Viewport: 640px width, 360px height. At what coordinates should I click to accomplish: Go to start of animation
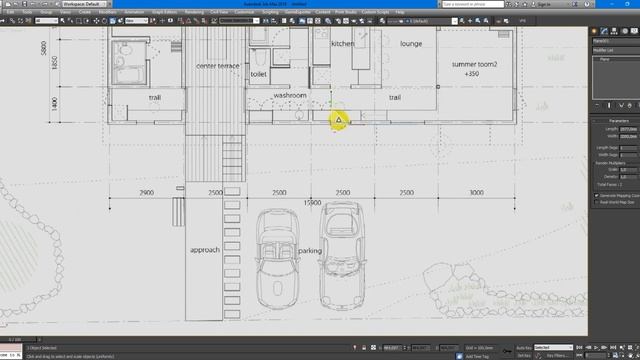pyautogui.click(x=579, y=348)
